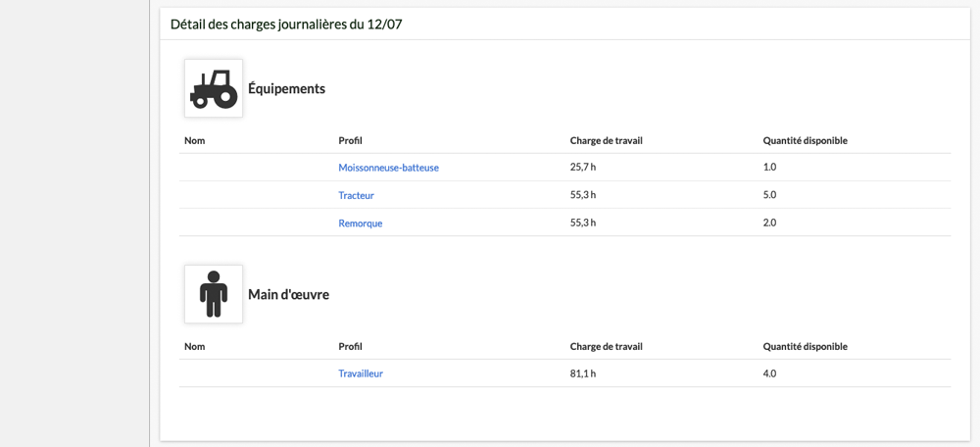Open the Moissonneuse-batteuse profile link
The image size is (980, 447).
388,168
